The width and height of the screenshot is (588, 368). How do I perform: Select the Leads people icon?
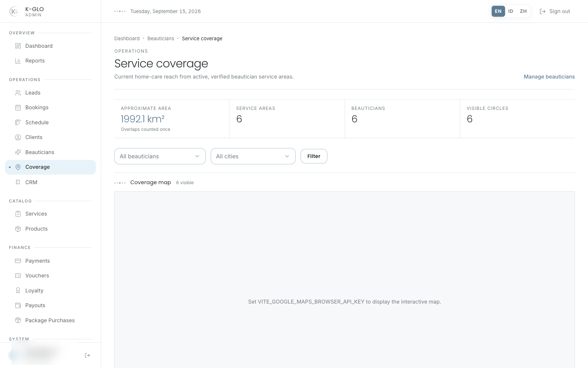[x=18, y=93]
